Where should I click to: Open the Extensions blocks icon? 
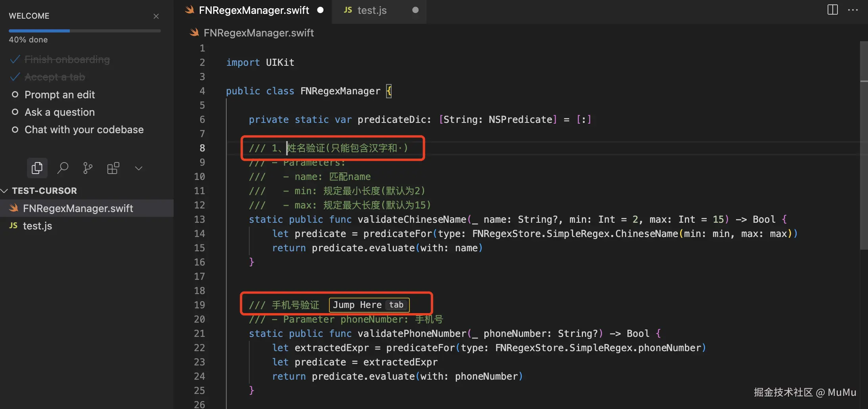[113, 168]
